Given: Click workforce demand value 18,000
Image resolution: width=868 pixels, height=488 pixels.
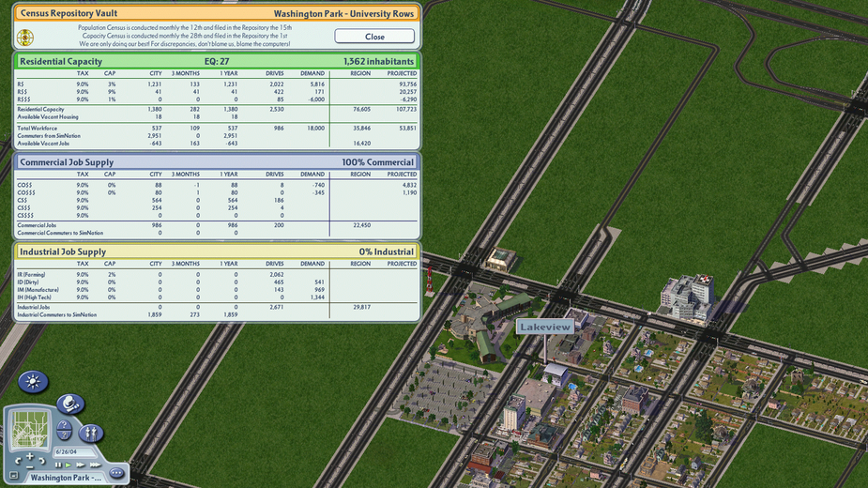Looking at the screenshot, I should [315, 129].
